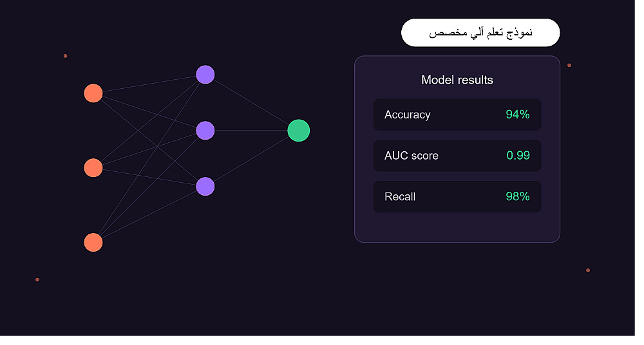Viewport: 644px width, 345px height.
Task: Select the top orange input node
Action: [95, 95]
